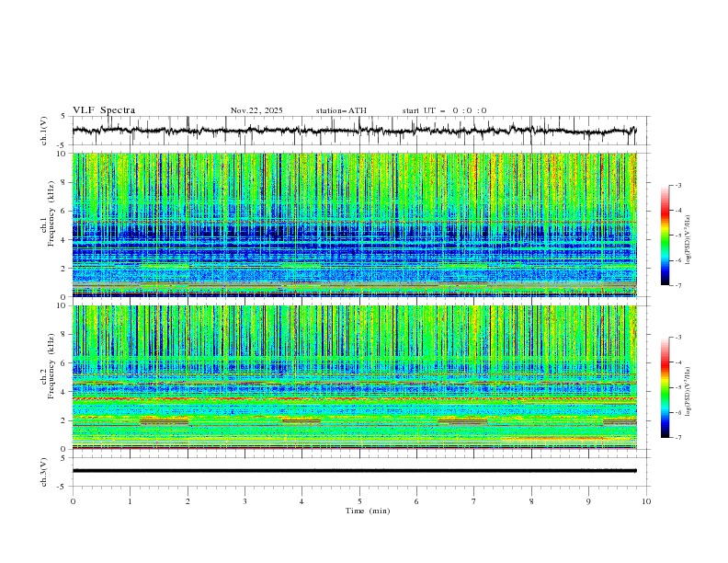Click the "8" kHz tick of ch.1 spectrogram

(x=65, y=182)
